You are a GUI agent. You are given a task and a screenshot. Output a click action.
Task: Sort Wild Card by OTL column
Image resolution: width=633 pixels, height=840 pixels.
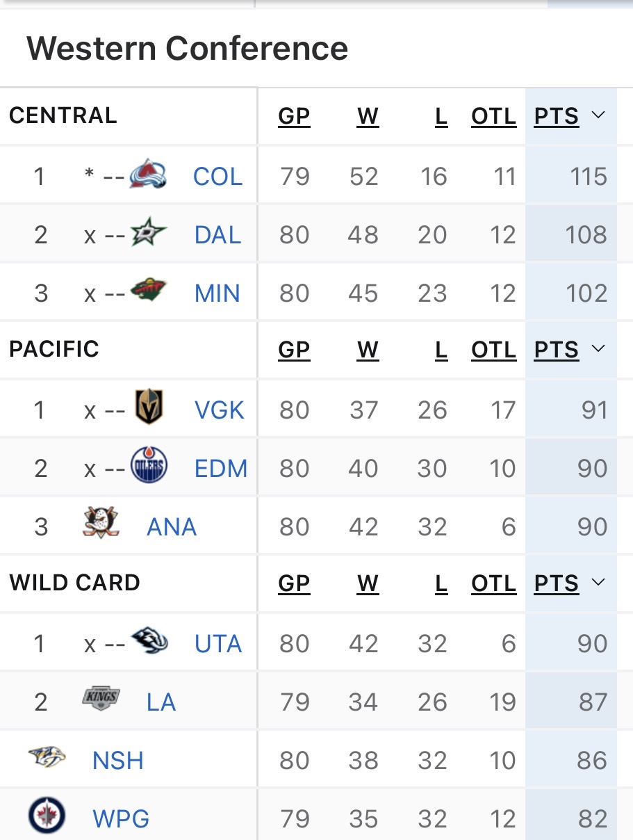493,583
